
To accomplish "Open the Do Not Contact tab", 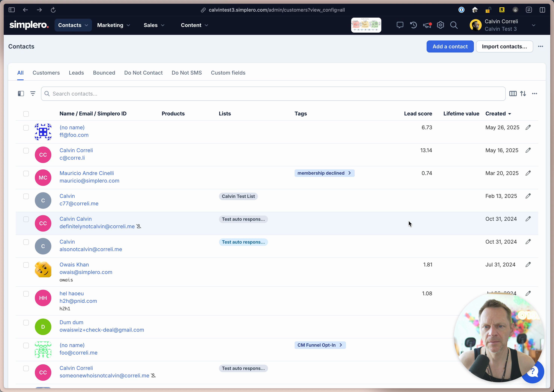I will pos(143,73).
